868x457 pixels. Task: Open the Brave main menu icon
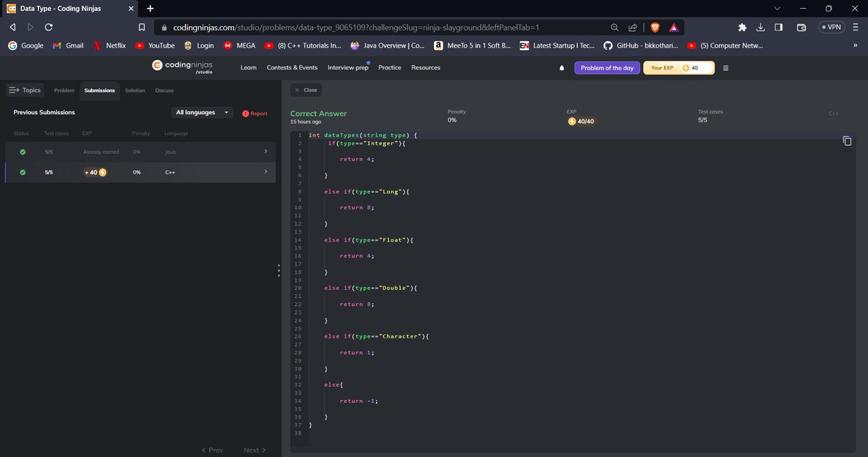coord(856,27)
